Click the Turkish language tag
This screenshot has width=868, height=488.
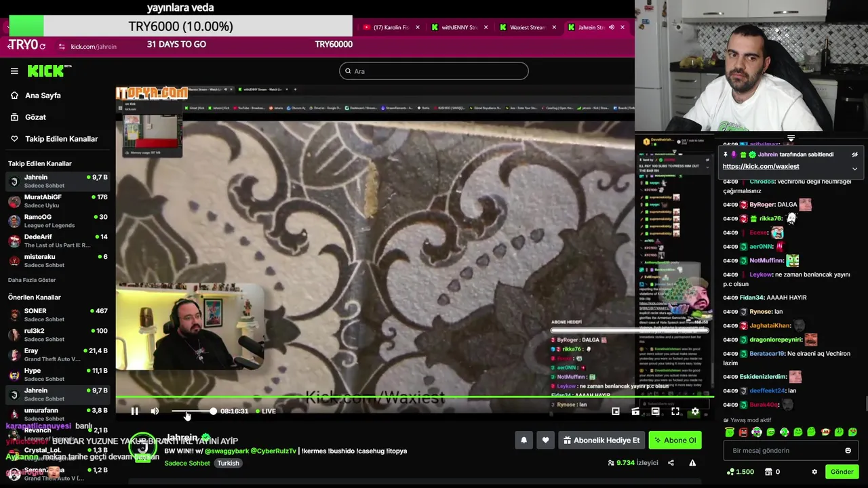click(228, 463)
